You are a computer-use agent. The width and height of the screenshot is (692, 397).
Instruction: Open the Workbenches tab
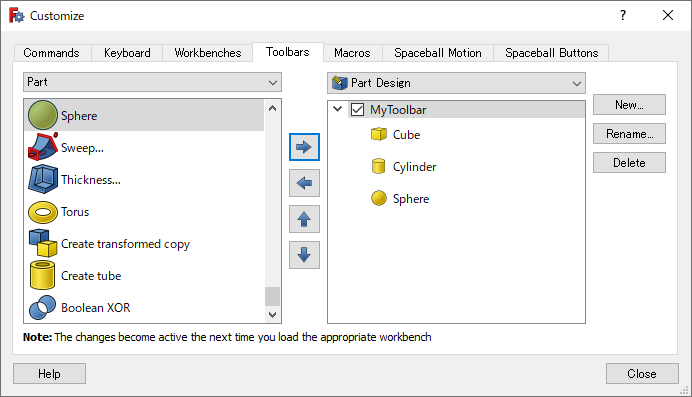click(207, 53)
